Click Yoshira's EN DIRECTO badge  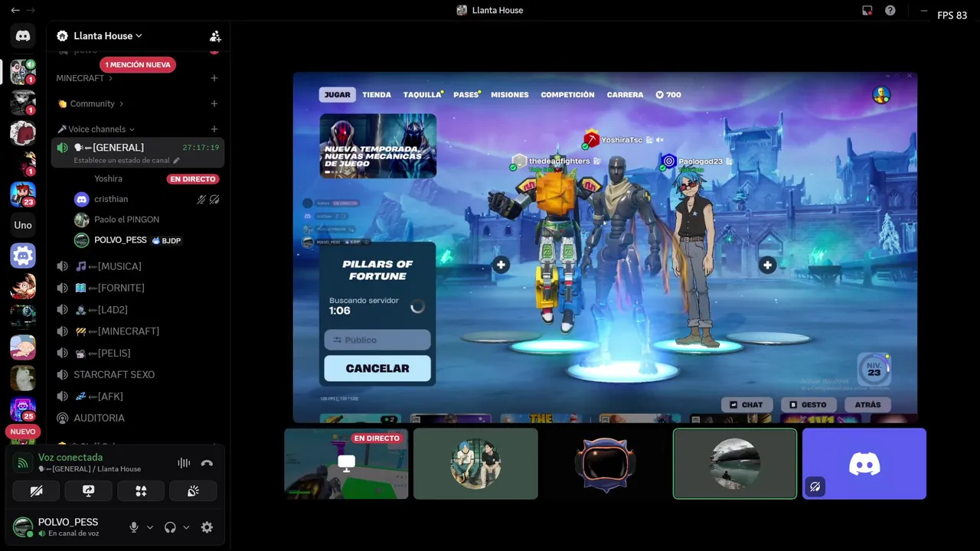[x=193, y=179]
